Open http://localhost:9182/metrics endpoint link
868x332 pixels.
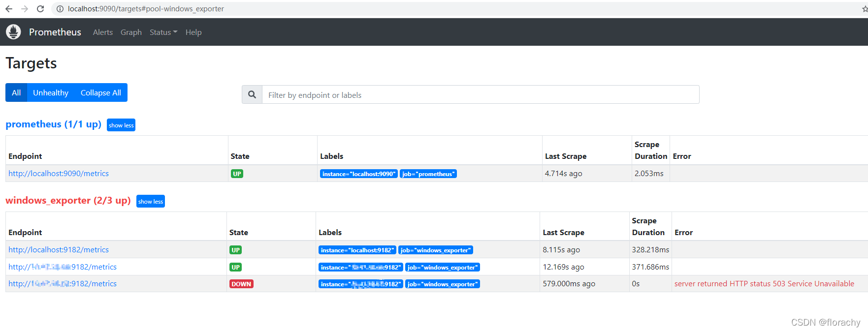[x=59, y=249]
